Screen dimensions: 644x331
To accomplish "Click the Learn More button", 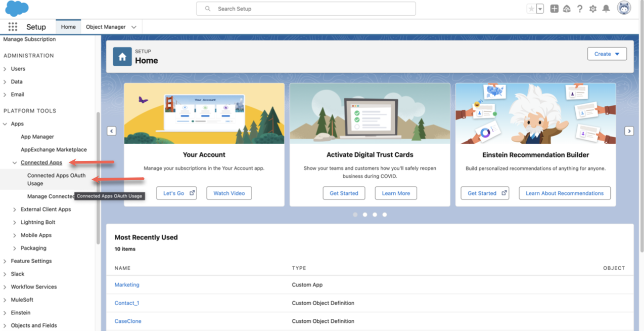I will (396, 193).
